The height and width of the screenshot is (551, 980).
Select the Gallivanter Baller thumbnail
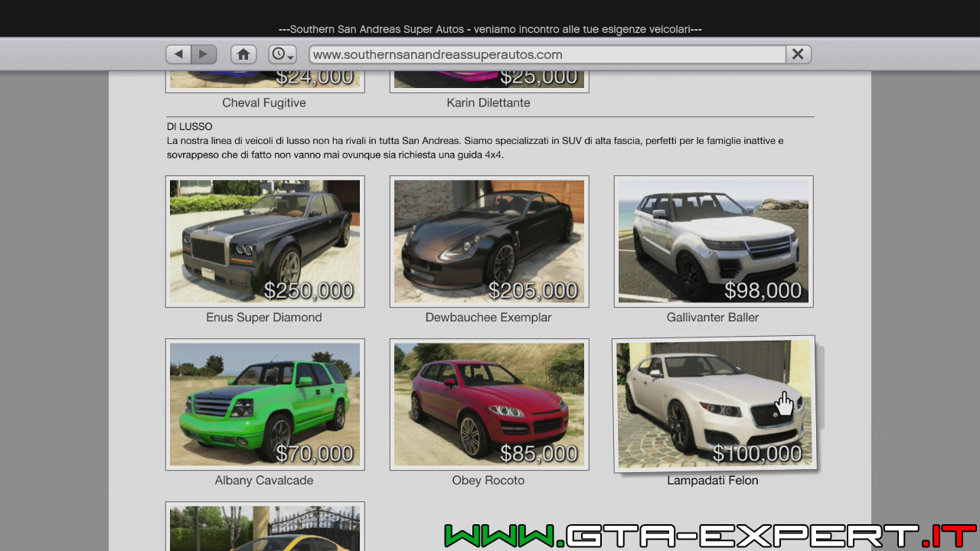[x=714, y=241]
